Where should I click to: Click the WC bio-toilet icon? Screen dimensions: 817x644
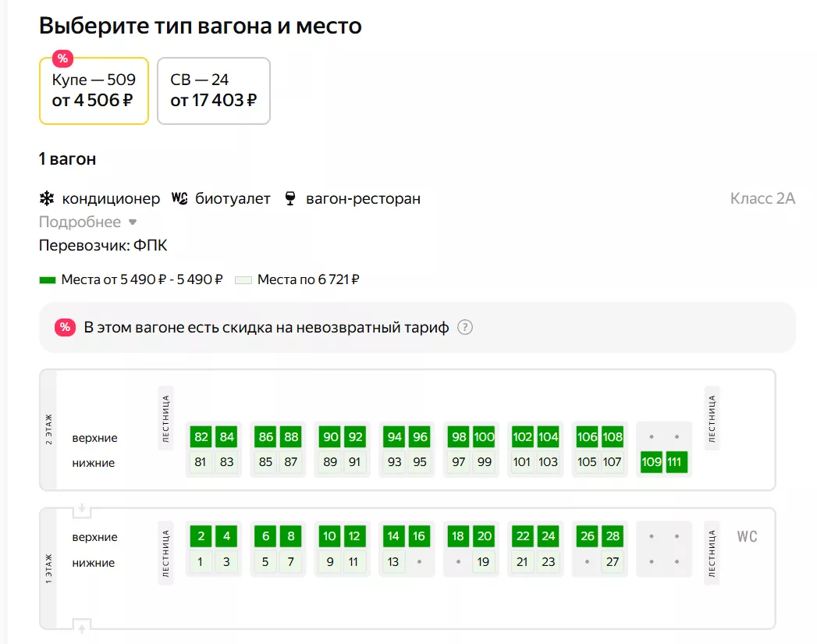(179, 199)
